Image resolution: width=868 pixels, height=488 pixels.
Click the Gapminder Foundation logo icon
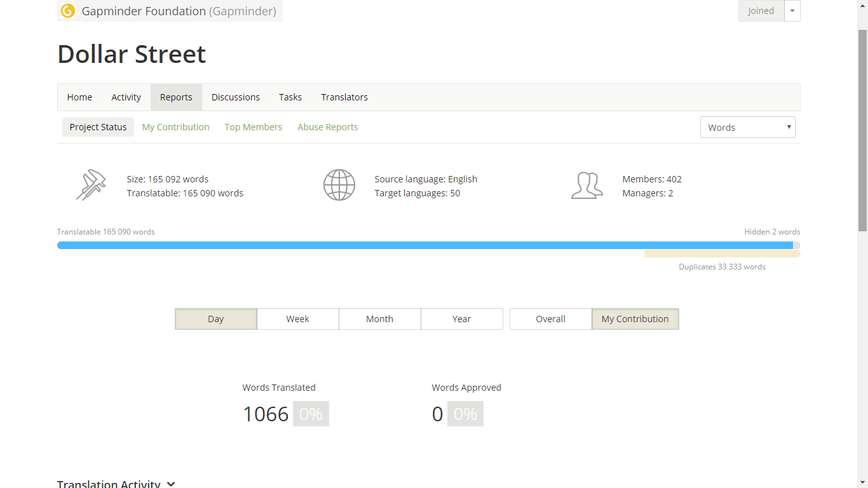coord(68,11)
